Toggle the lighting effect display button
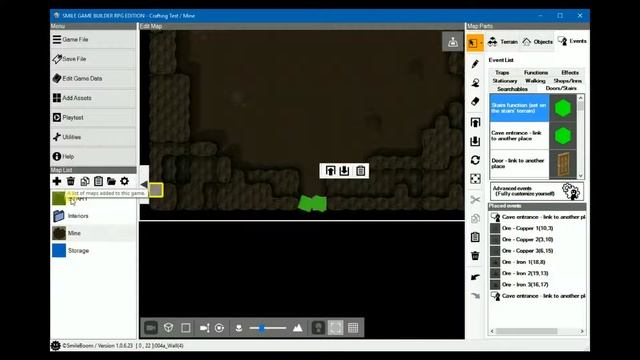 pos(336,328)
